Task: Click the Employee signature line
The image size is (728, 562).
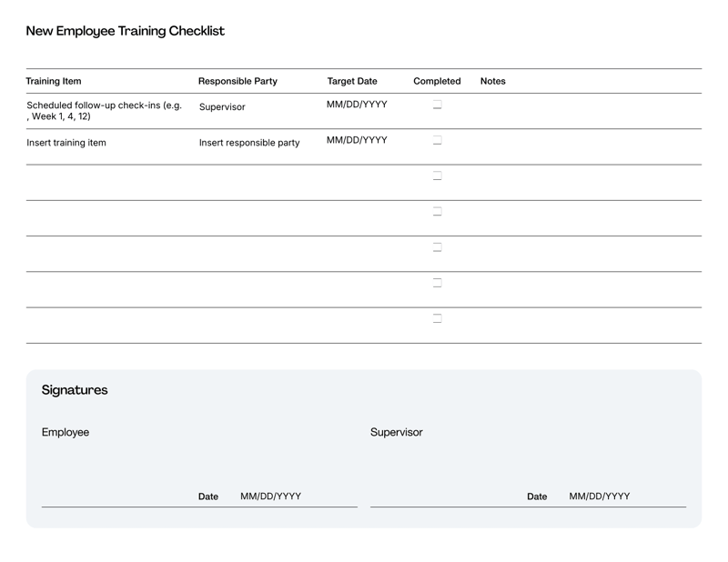Action: click(109, 503)
